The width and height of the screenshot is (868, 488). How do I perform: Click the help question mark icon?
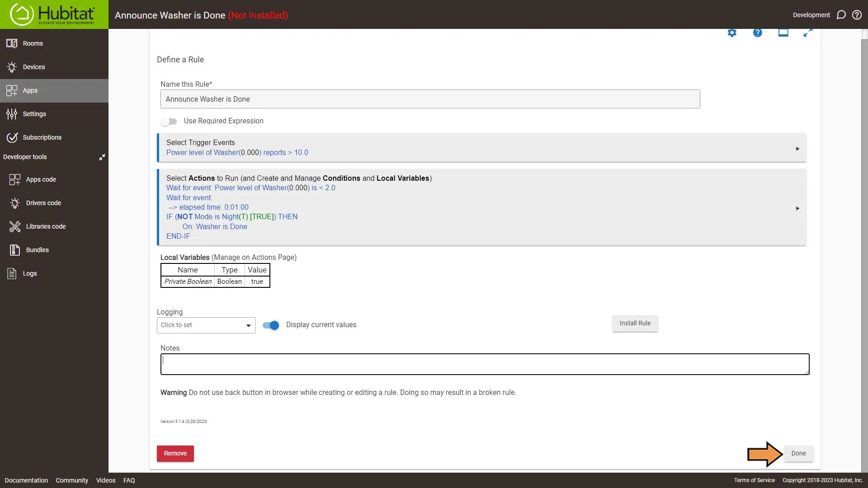[758, 33]
